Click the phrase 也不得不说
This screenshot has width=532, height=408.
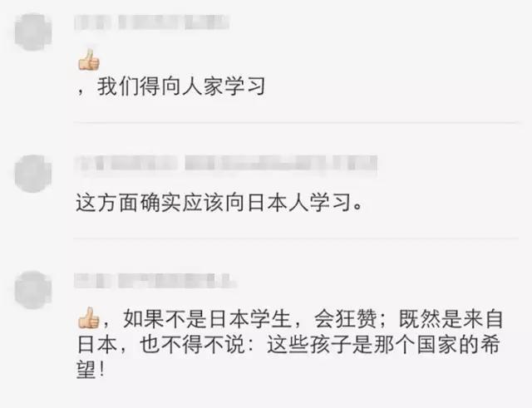coord(192,345)
